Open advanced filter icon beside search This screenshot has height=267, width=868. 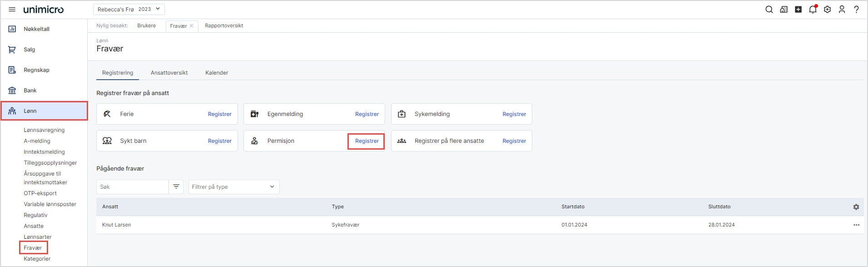[x=176, y=187]
